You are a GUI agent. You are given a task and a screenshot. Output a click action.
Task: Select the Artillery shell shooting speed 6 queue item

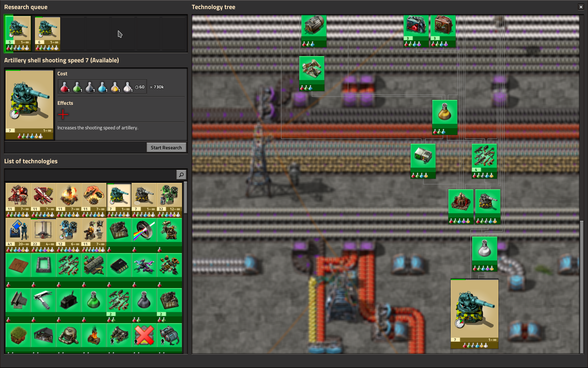47,33
